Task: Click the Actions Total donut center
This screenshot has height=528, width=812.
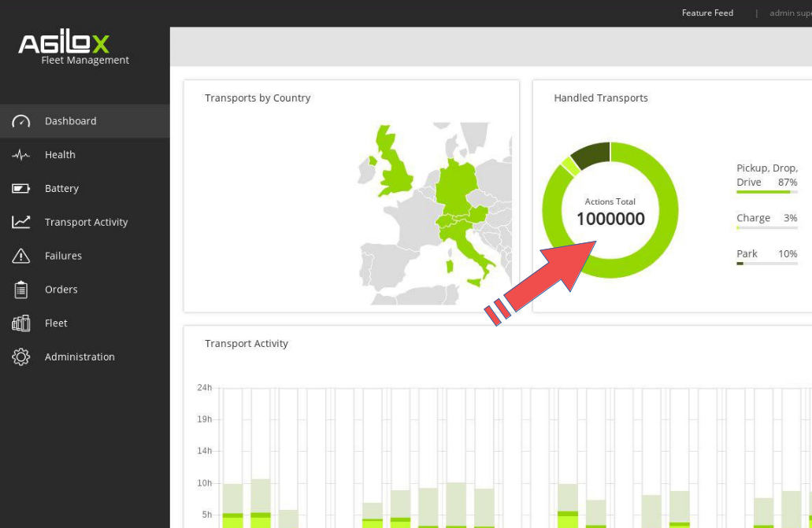Action: pos(610,212)
